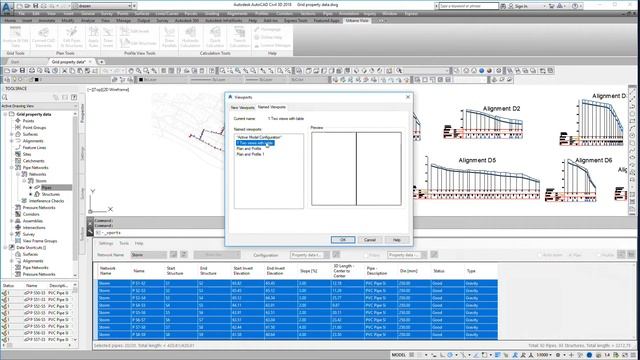Screen dimensions: 640x360
Task: Click Cancel in the Viewports dialog
Action: tap(370, 240)
